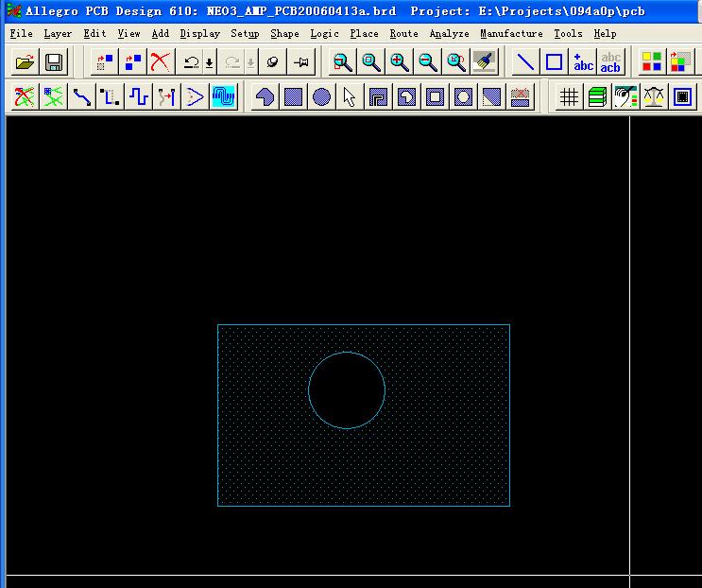Expand the Undo history dropdown arrow
The height and width of the screenshot is (588, 702).
(209, 63)
